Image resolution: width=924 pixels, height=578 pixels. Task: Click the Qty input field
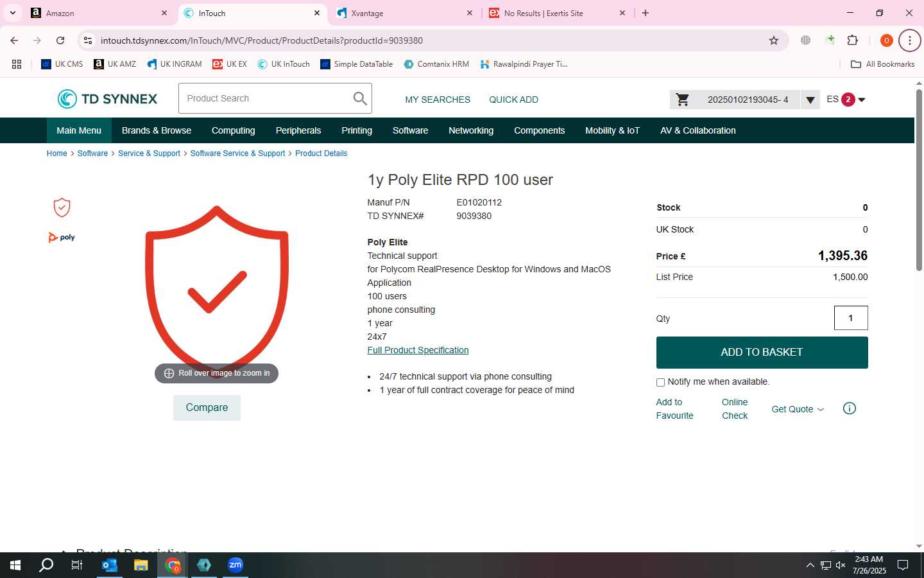pos(851,318)
